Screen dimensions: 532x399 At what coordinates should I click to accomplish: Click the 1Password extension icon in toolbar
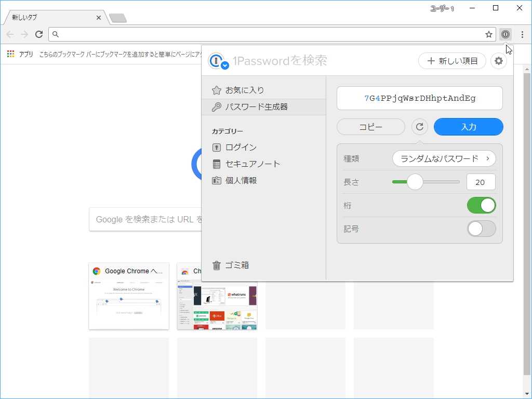pyautogui.click(x=505, y=34)
